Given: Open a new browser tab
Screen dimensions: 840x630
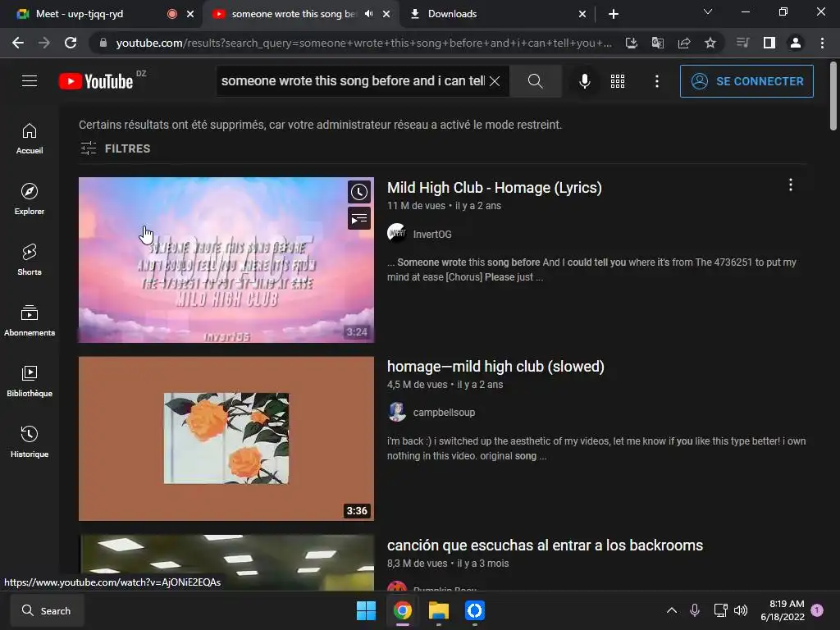Looking at the screenshot, I should click(x=614, y=14).
